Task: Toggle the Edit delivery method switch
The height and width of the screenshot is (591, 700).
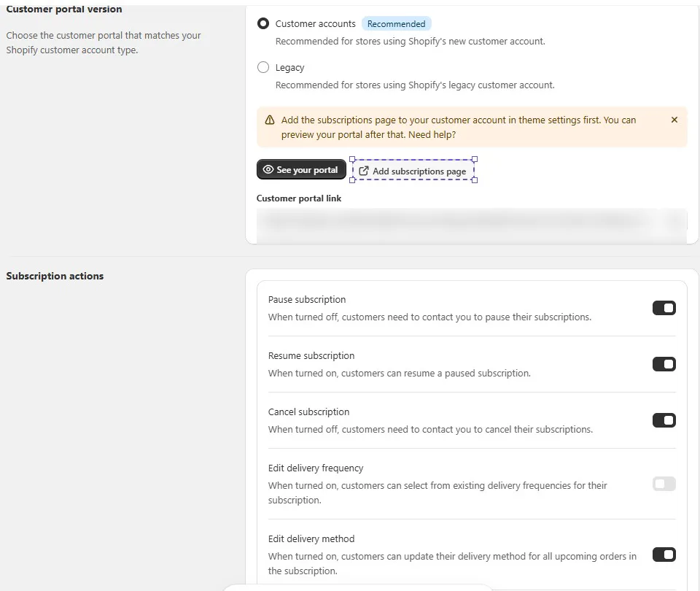Action: point(664,555)
